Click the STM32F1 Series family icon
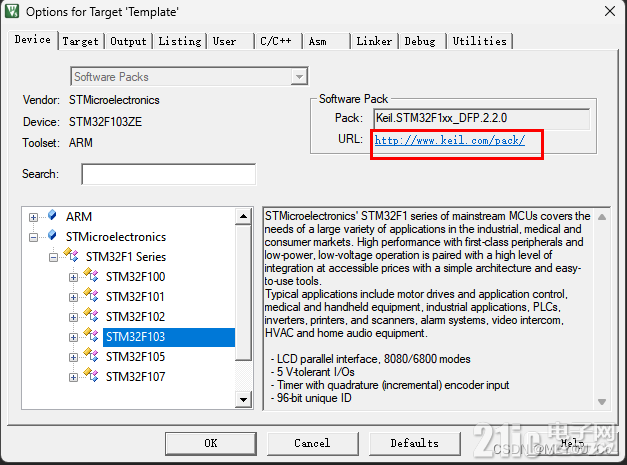Viewport: 627px width, 465px height. coord(71,254)
